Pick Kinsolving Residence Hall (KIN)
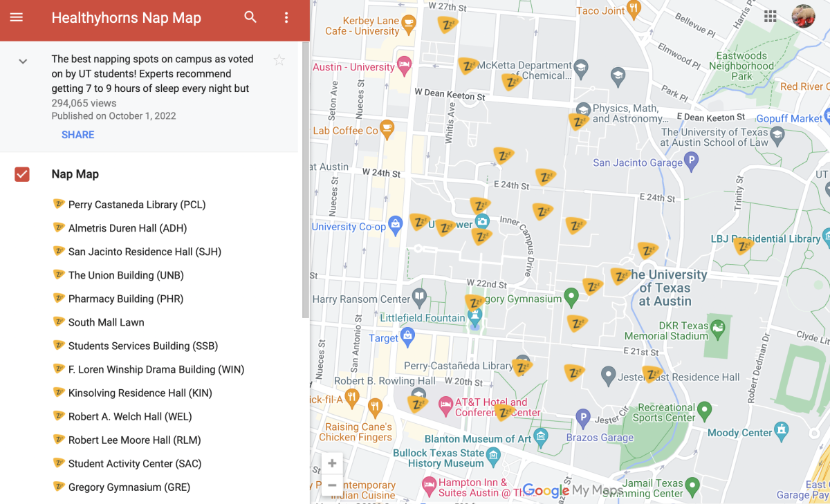Image resolution: width=830 pixels, height=504 pixels. [x=133, y=393]
